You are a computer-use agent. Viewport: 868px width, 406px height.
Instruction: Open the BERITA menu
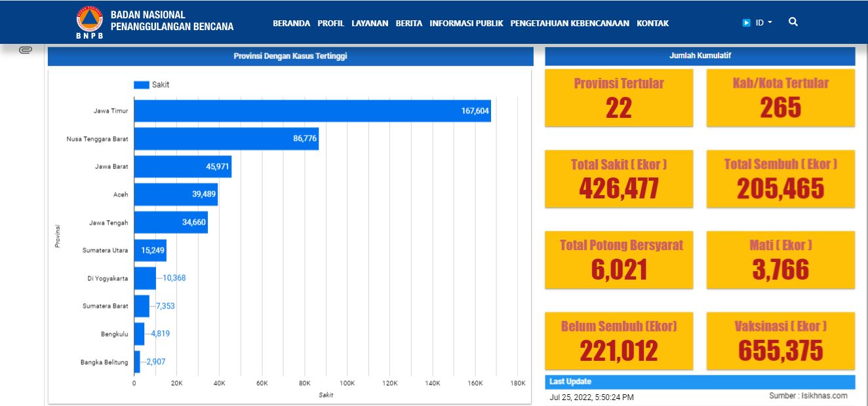409,23
